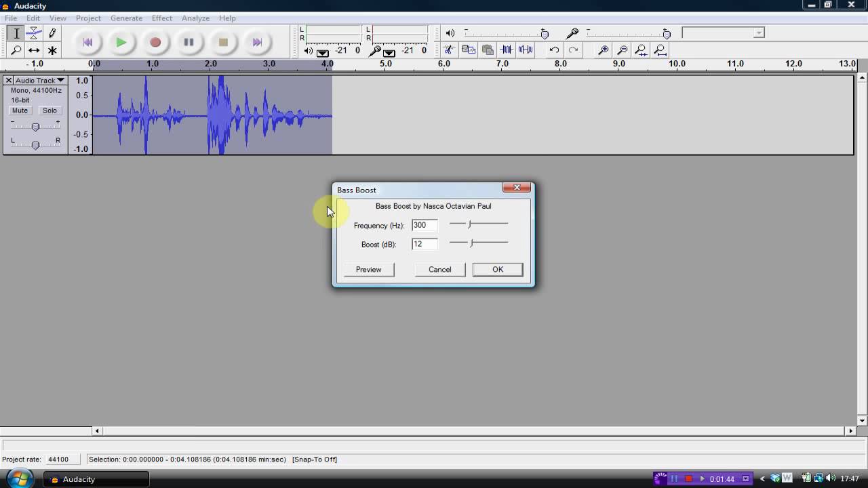Viewport: 868px width, 488px height.
Task: Click the Windows Start orb
Action: (x=20, y=479)
